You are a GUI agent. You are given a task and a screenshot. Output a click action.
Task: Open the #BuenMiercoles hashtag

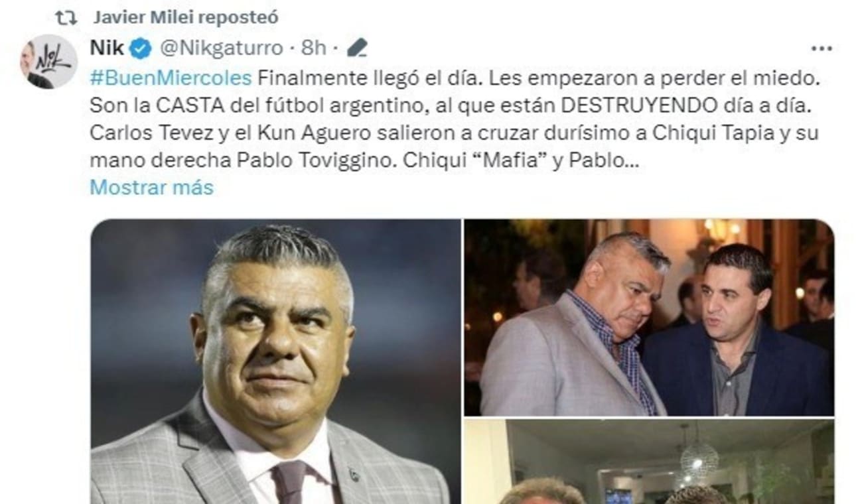171,78
